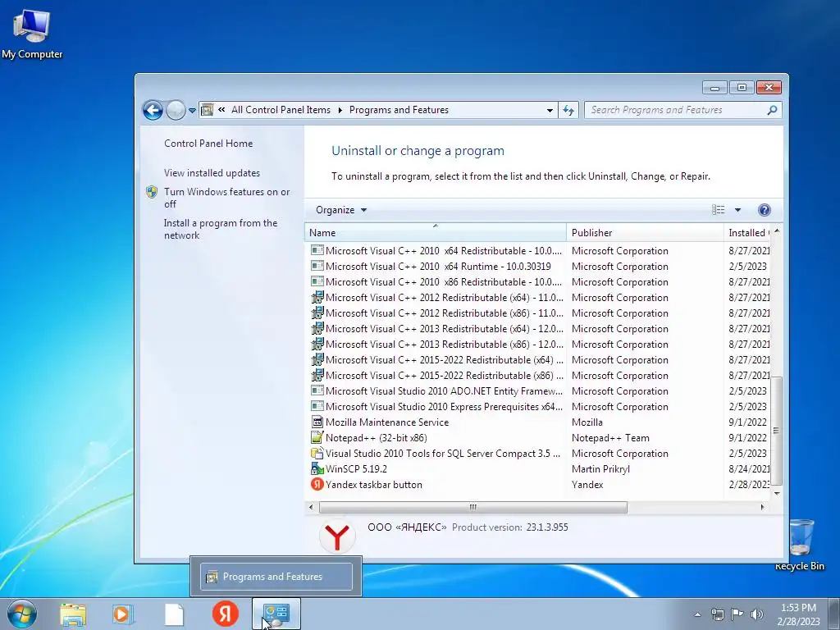The image size is (840, 630).
Task: Click the horizontal scrollbar thumb
Action: pos(473,507)
